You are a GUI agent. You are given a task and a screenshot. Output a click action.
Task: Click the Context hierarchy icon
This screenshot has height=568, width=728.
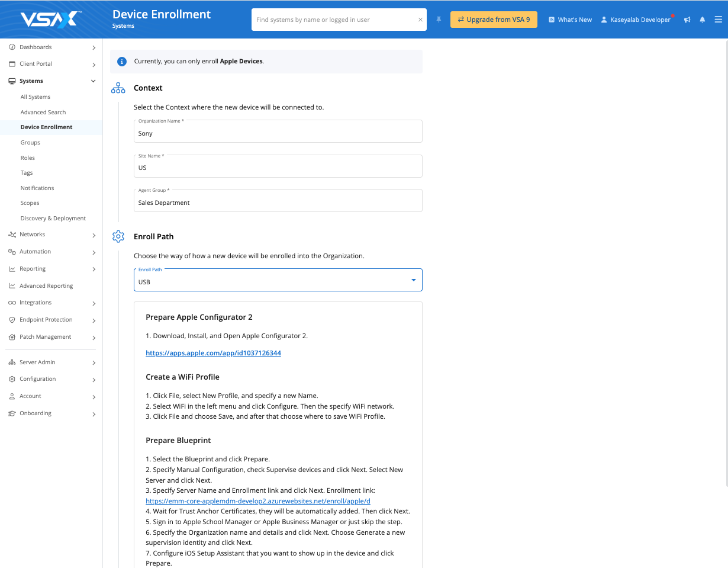[x=118, y=88]
